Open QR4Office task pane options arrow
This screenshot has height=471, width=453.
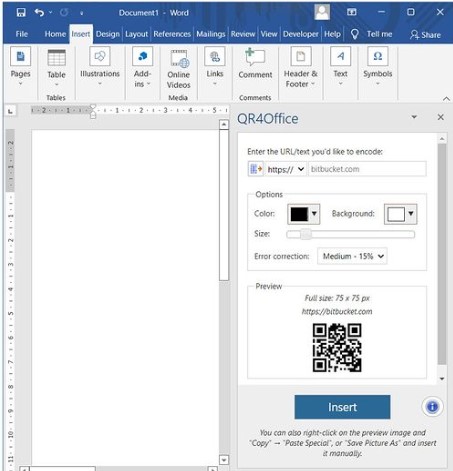point(414,117)
